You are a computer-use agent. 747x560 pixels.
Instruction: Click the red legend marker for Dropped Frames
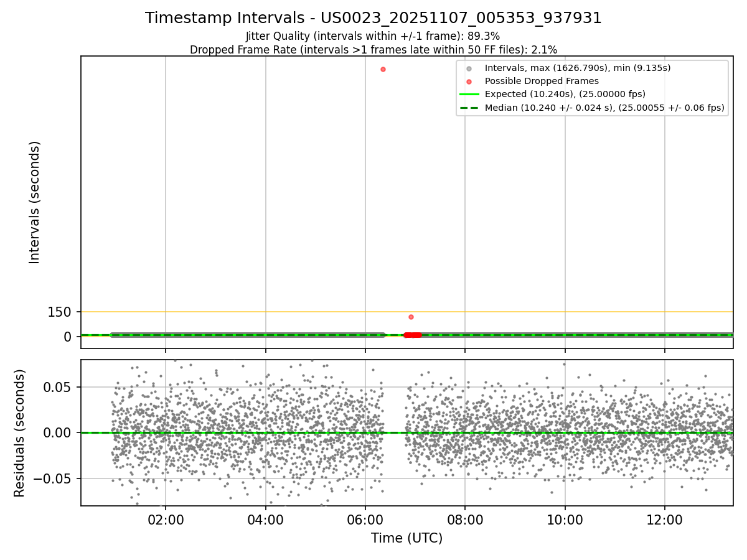[469, 82]
